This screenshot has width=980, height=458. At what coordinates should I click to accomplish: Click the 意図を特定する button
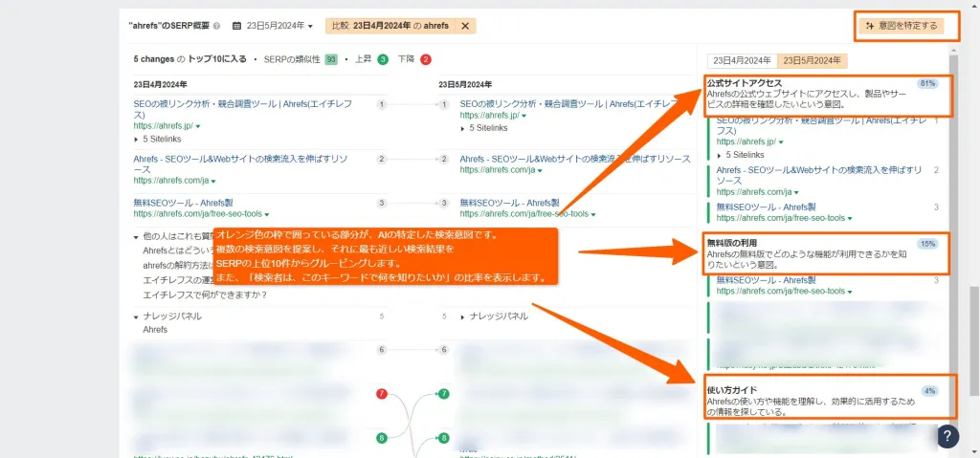click(902, 26)
